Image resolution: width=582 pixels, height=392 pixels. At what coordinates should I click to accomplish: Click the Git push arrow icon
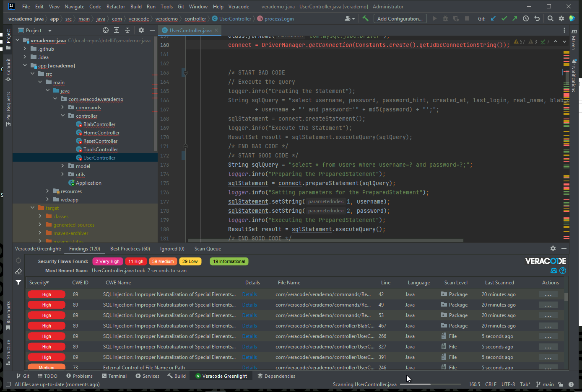[514, 18]
